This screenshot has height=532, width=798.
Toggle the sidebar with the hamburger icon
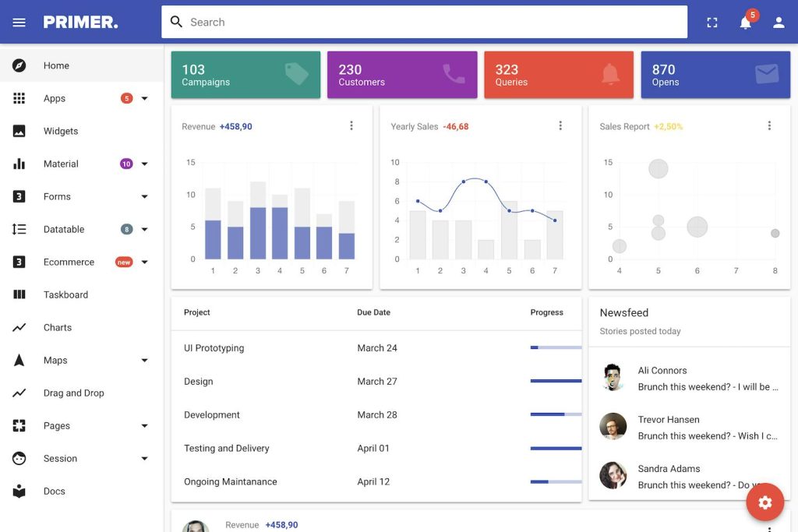tap(19, 21)
